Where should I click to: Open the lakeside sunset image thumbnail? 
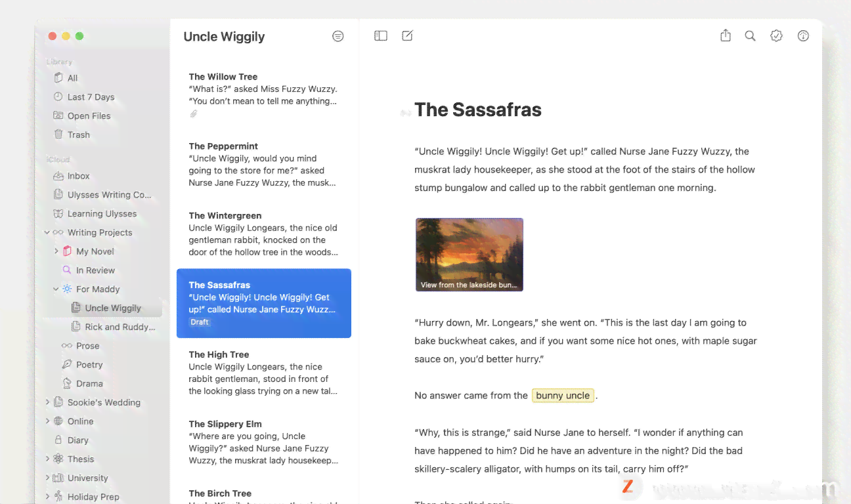coord(469,255)
